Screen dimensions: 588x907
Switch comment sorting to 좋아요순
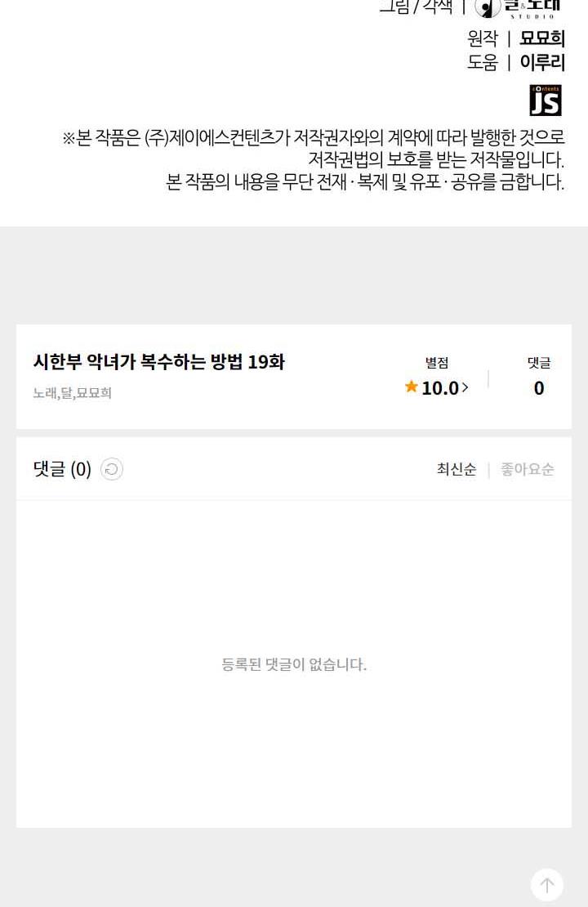pyautogui.click(x=527, y=469)
